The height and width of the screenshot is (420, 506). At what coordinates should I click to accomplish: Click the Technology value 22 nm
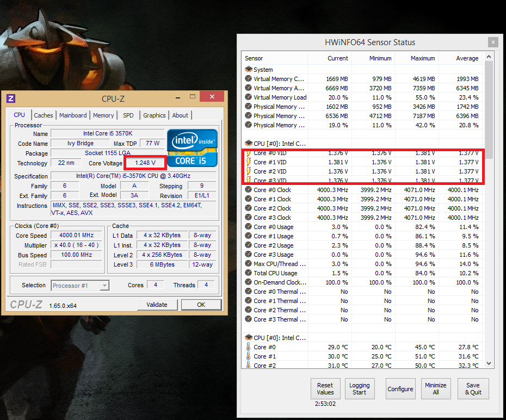pos(66,163)
